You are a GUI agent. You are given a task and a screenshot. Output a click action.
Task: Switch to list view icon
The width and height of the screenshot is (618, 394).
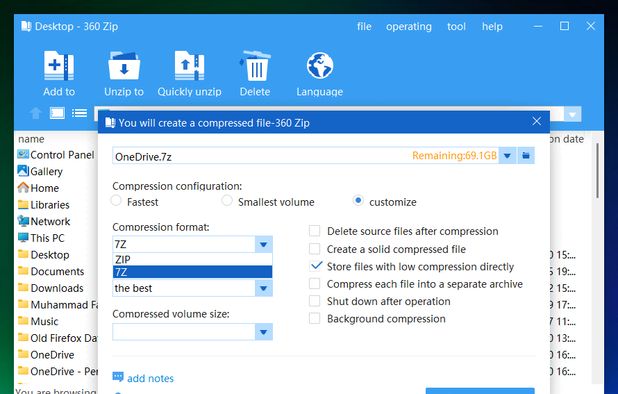pos(79,113)
